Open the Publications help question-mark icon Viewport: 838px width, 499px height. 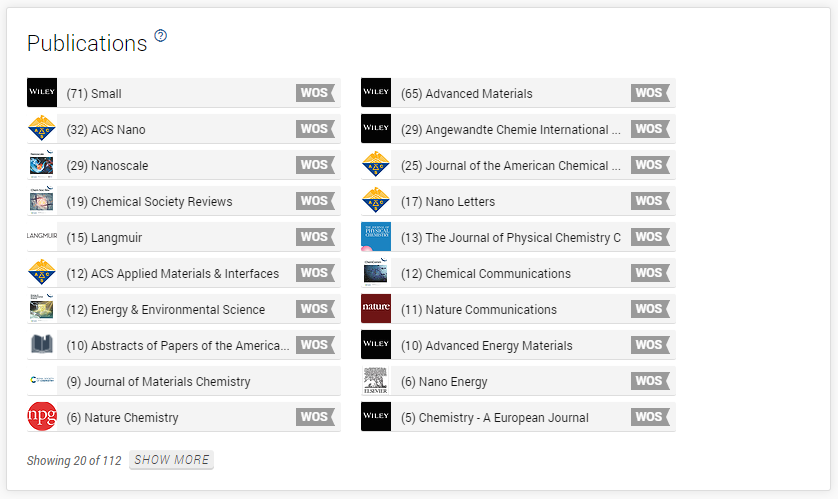pyautogui.click(x=160, y=36)
